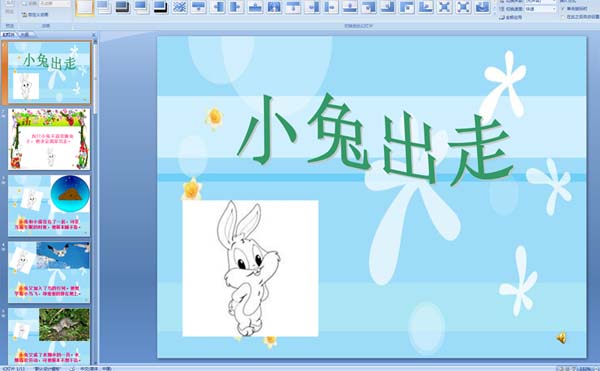Choose the box-out transition with arrows pointing outward
The width and height of the screenshot is (600, 371).
(x=463, y=7)
